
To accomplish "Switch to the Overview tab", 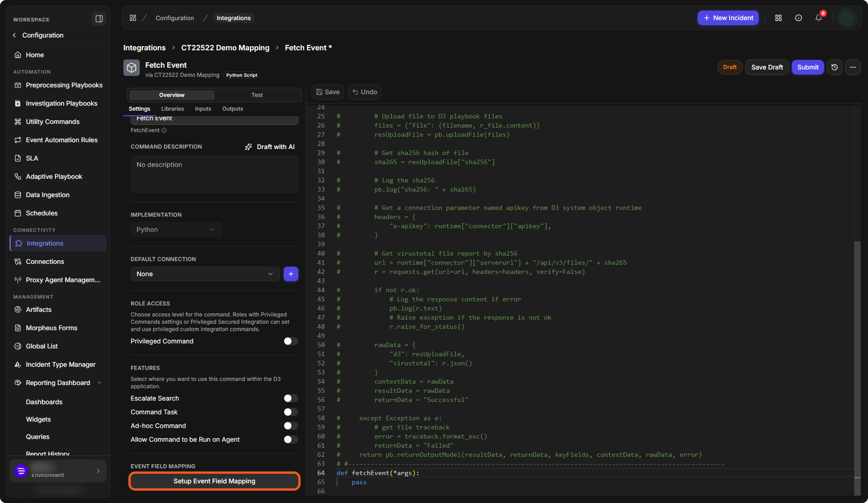I will tap(172, 95).
